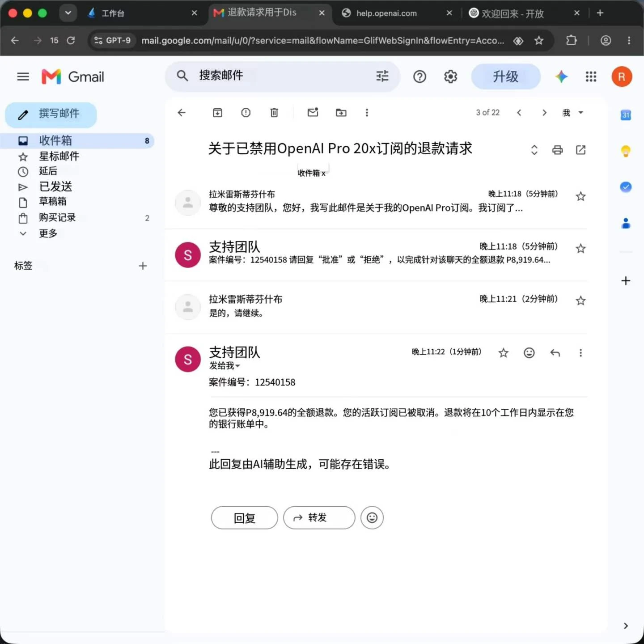The height and width of the screenshot is (644, 644).
Task: Create a new label with the plus icon
Action: tap(143, 266)
